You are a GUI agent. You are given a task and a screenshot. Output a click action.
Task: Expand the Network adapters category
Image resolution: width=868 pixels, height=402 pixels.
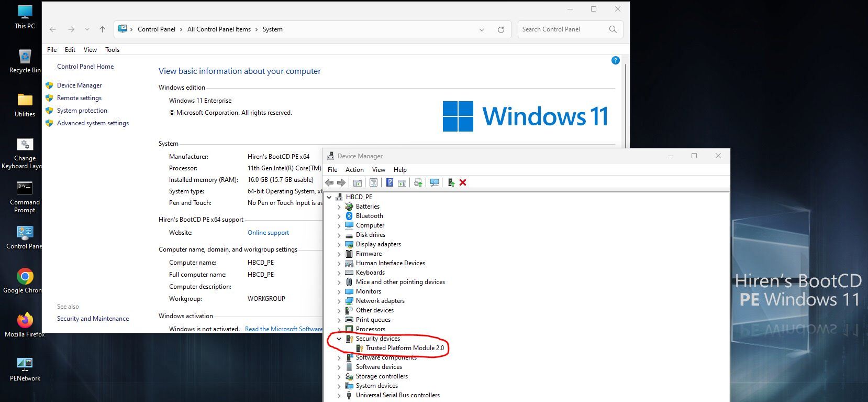click(x=339, y=301)
